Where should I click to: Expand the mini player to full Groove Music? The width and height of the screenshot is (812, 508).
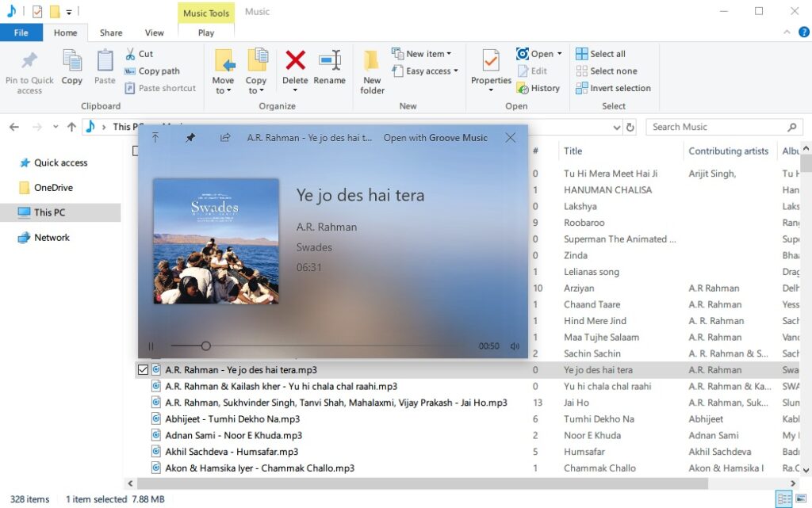click(155, 136)
